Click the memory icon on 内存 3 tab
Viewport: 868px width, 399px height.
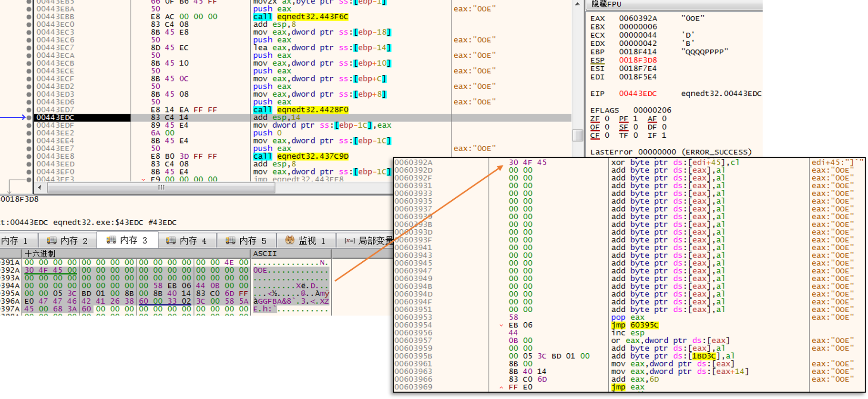coord(111,240)
